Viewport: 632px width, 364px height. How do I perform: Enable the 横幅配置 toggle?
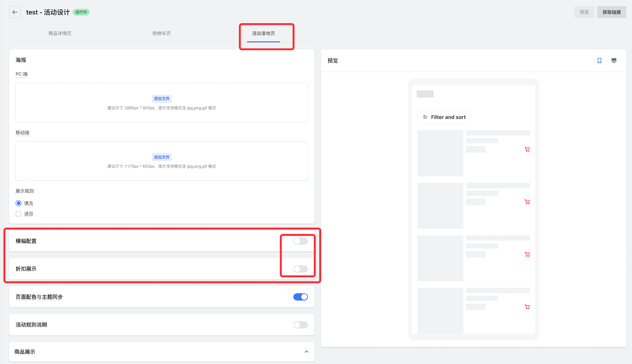pyautogui.click(x=300, y=241)
